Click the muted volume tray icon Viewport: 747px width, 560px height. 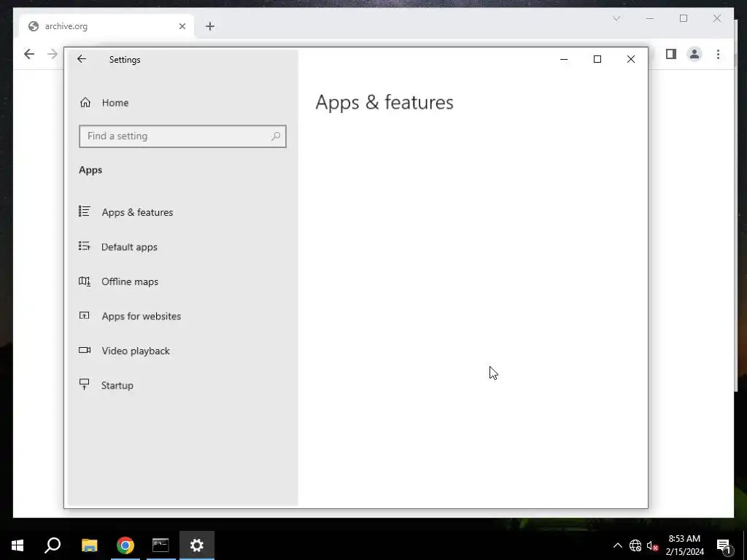pos(652,545)
